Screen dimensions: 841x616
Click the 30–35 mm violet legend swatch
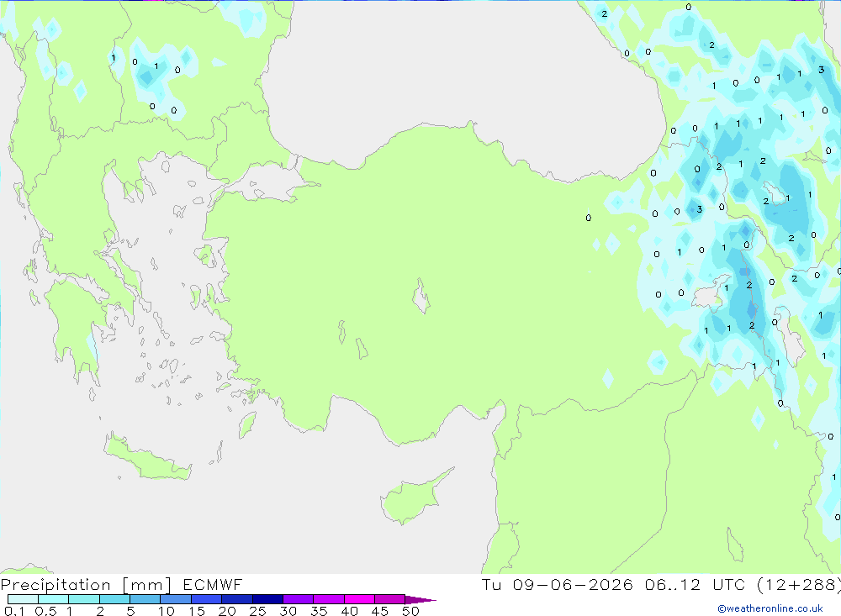[299, 599]
